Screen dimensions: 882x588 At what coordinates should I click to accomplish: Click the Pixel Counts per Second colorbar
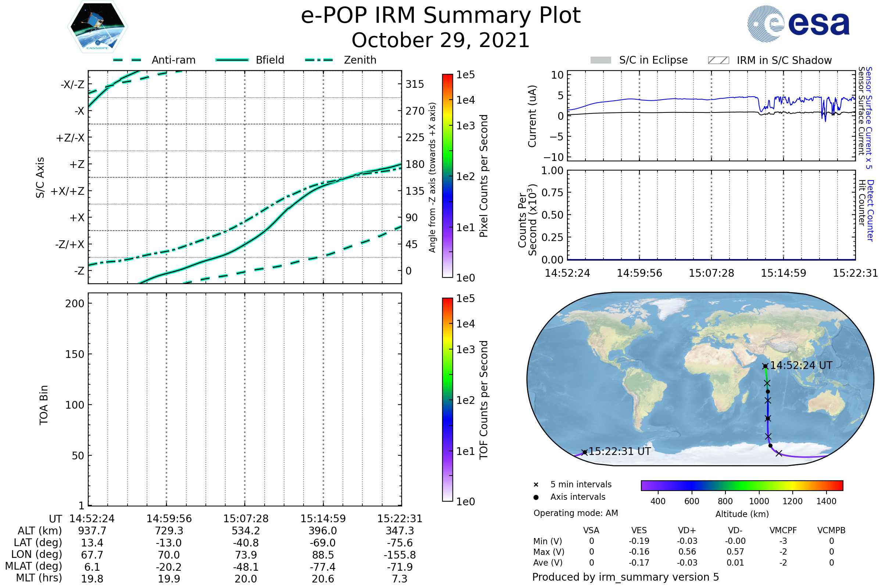[447, 176]
